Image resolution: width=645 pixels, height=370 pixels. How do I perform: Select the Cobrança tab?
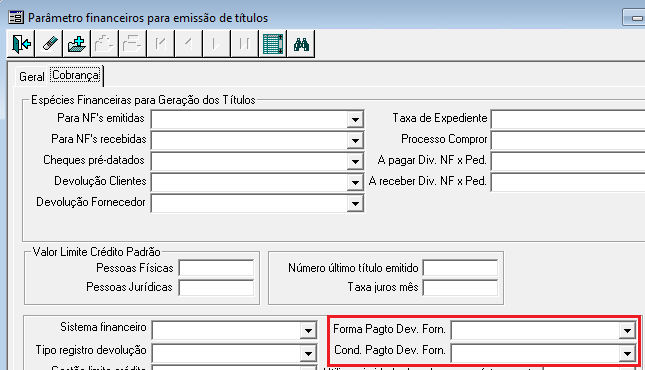tap(76, 75)
